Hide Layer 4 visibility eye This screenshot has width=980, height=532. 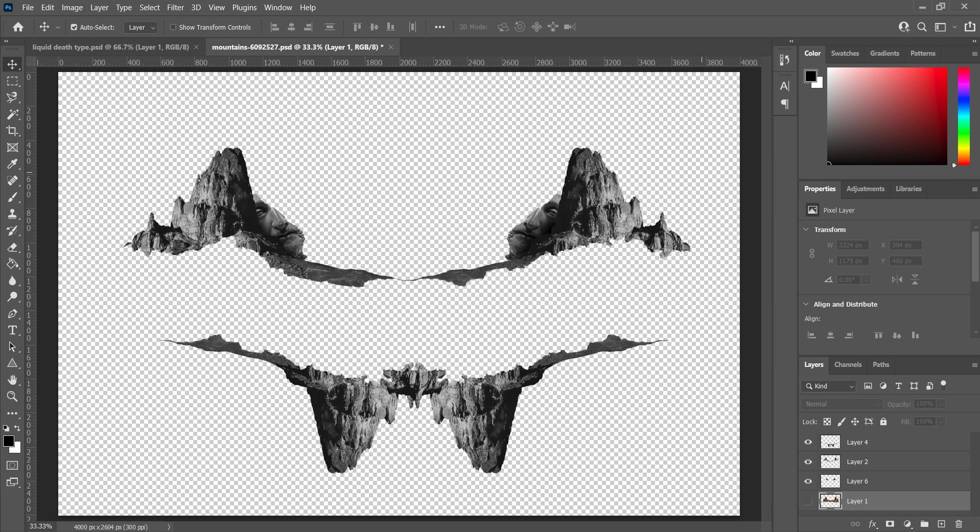coord(808,442)
